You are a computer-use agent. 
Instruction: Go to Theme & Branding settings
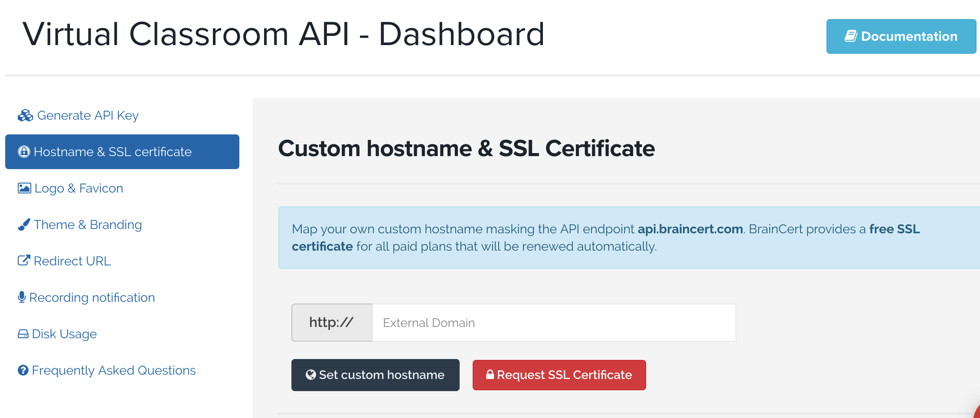click(x=88, y=225)
